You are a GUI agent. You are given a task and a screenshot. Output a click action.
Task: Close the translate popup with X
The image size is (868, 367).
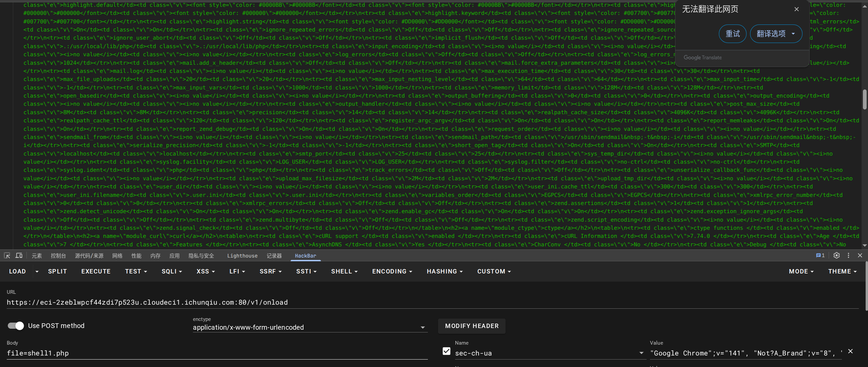(796, 9)
